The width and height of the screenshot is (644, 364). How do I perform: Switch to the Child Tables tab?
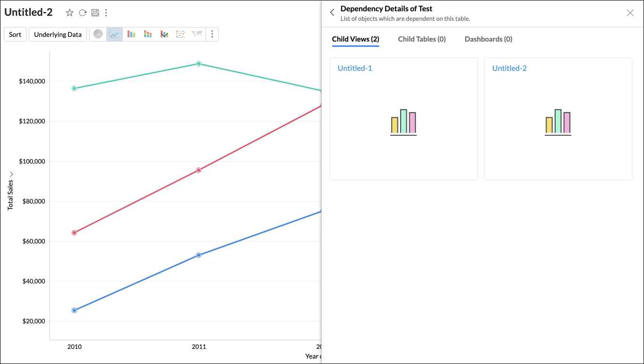pyautogui.click(x=421, y=39)
